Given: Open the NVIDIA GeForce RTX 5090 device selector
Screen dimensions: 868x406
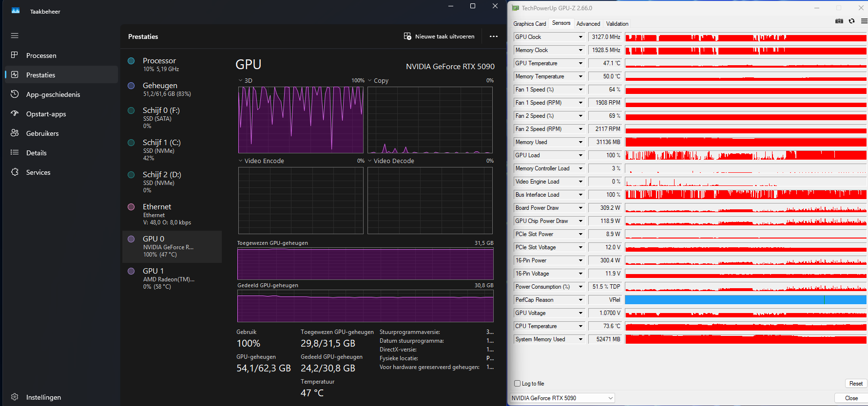Looking at the screenshot, I should [562, 398].
